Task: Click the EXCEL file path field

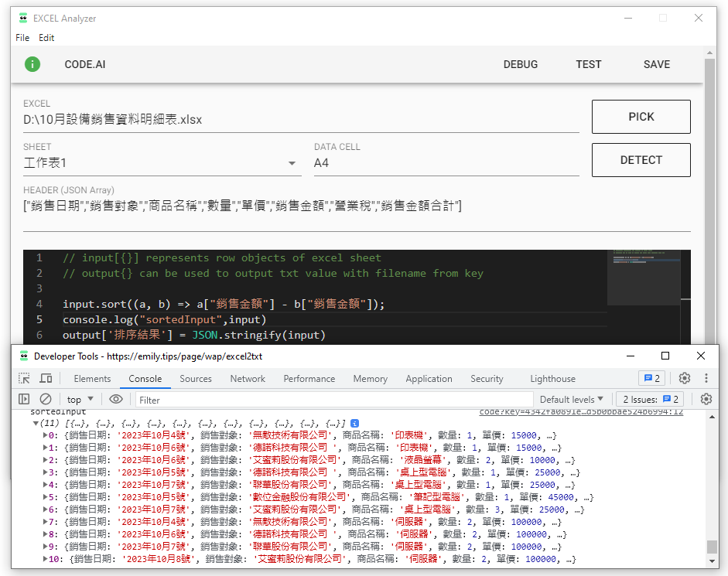Action: pos(301,120)
